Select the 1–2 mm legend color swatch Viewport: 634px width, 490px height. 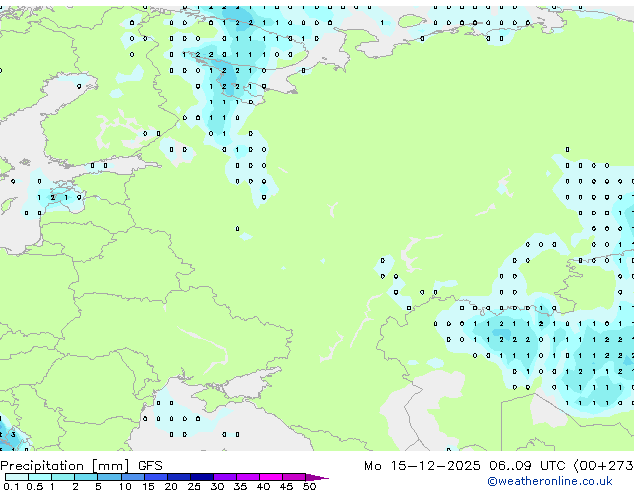63,477
